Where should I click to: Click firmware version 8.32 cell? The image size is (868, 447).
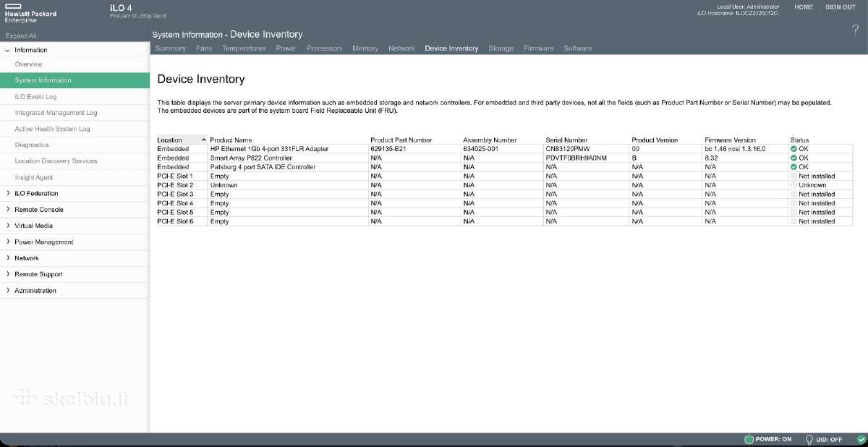711,158
